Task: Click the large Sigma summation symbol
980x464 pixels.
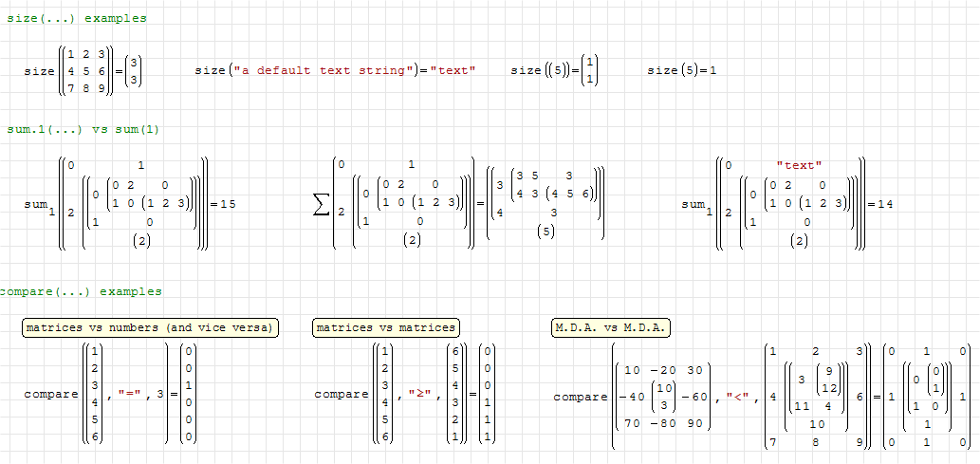Action: pos(322,204)
